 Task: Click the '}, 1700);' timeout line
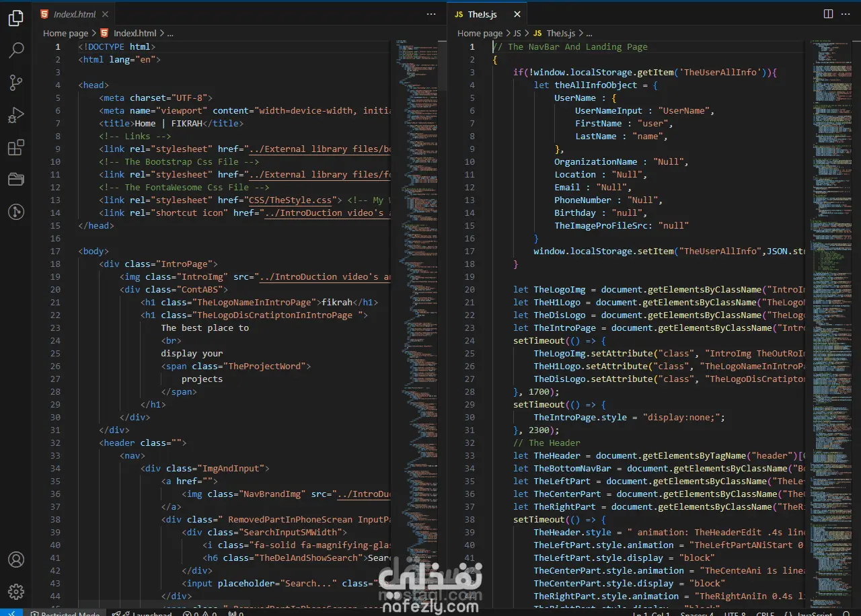click(x=536, y=392)
